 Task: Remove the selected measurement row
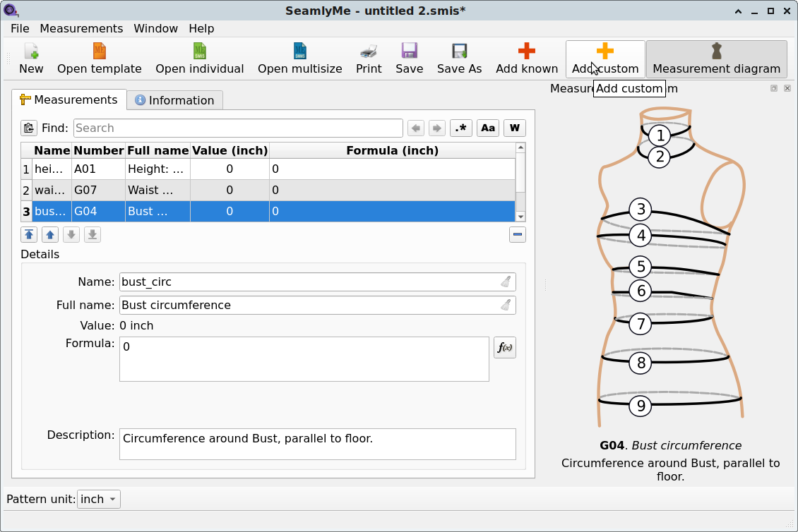517,234
